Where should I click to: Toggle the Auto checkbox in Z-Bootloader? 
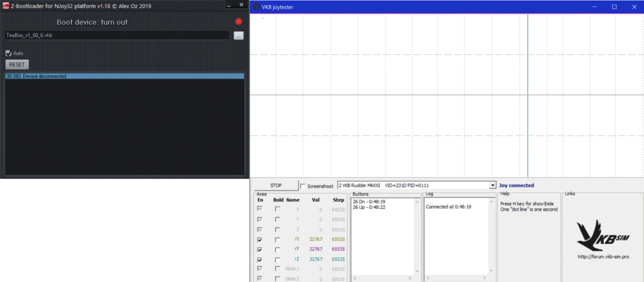click(8, 53)
